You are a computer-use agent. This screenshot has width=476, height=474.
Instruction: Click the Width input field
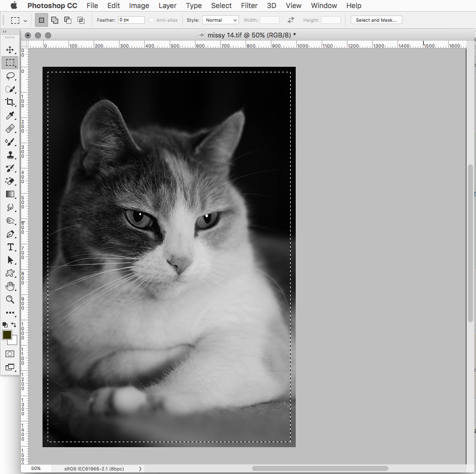click(x=269, y=20)
